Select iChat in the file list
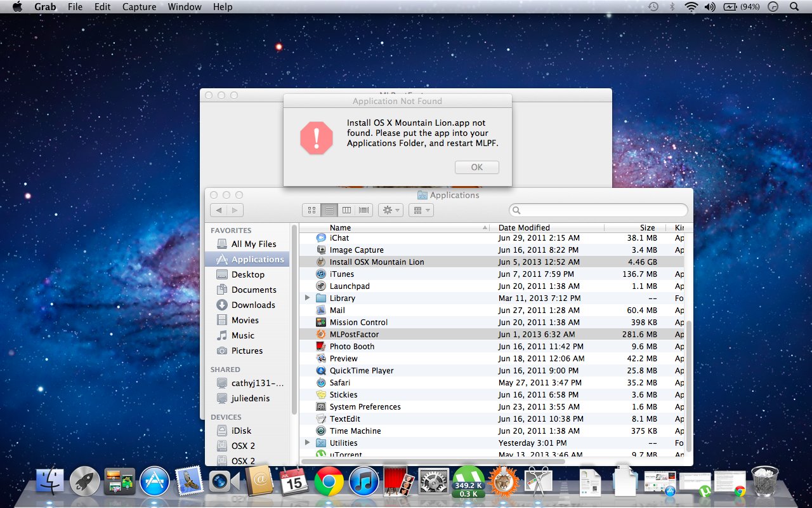This screenshot has width=812, height=508. [x=492, y=237]
